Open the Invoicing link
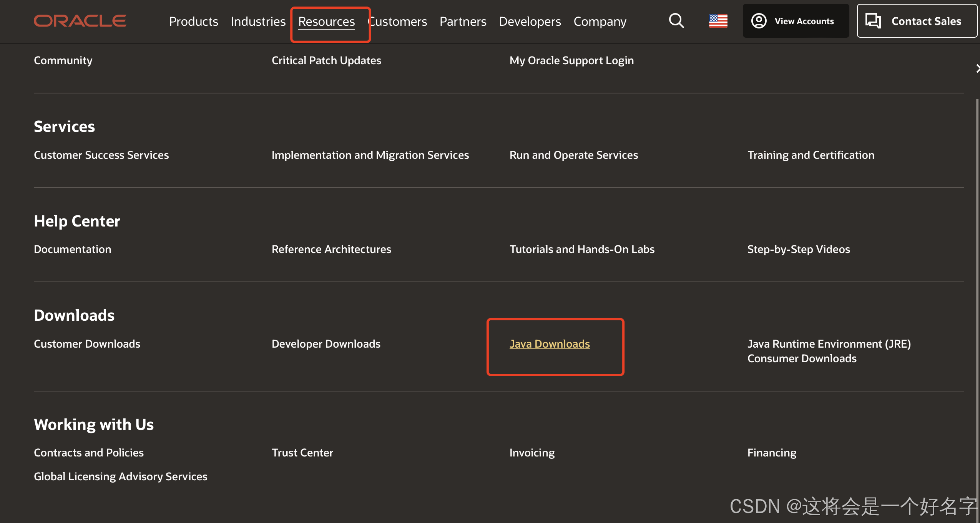The height and width of the screenshot is (523, 980). 532,453
